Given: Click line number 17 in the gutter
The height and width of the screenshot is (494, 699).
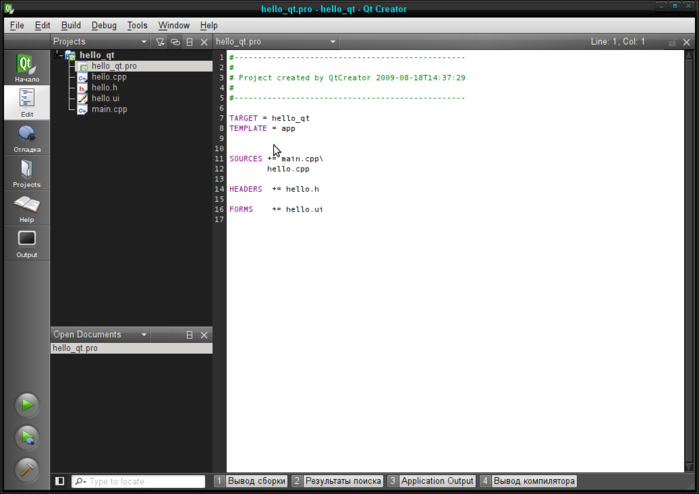Looking at the screenshot, I should (219, 219).
